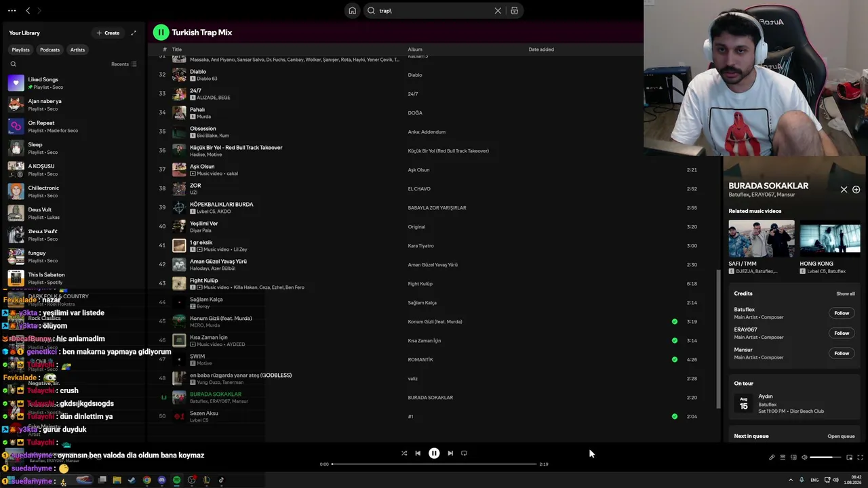The image size is (868, 488).
Task: Filter library by Playlists
Action: [20, 49]
